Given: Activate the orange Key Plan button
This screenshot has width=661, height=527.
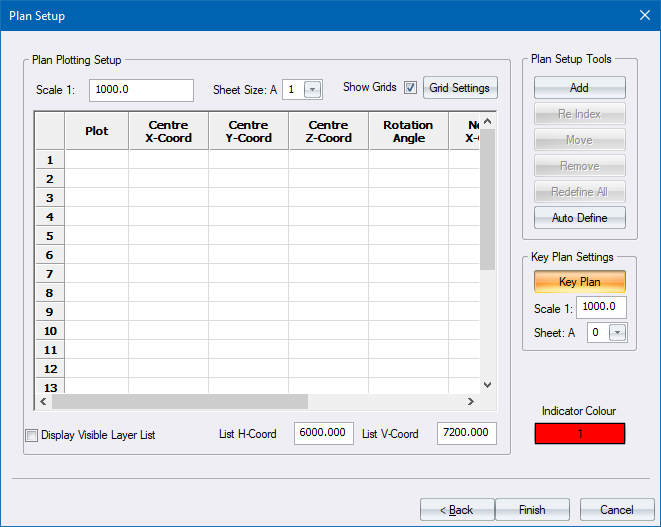Looking at the screenshot, I should tap(579, 282).
